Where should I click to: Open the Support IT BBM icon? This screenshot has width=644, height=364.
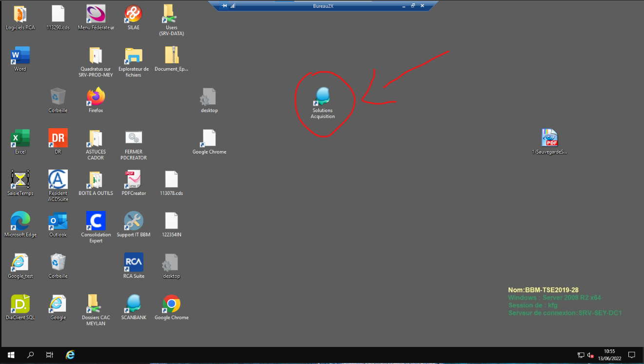pyautogui.click(x=133, y=222)
